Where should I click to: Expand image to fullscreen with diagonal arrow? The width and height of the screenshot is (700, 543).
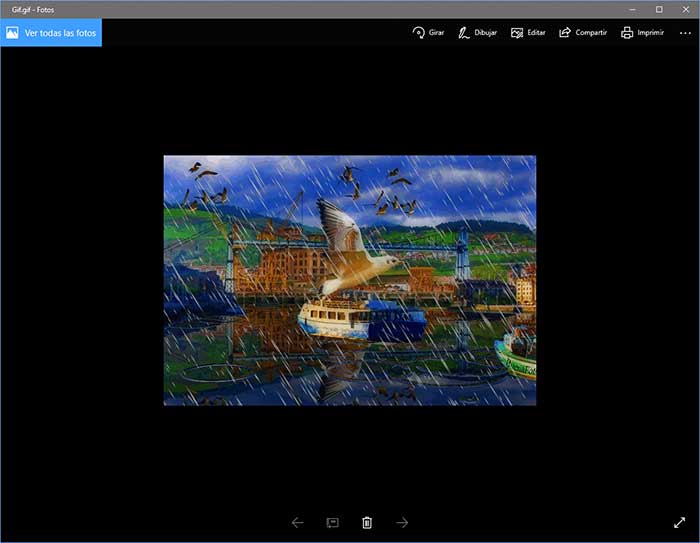(x=679, y=522)
